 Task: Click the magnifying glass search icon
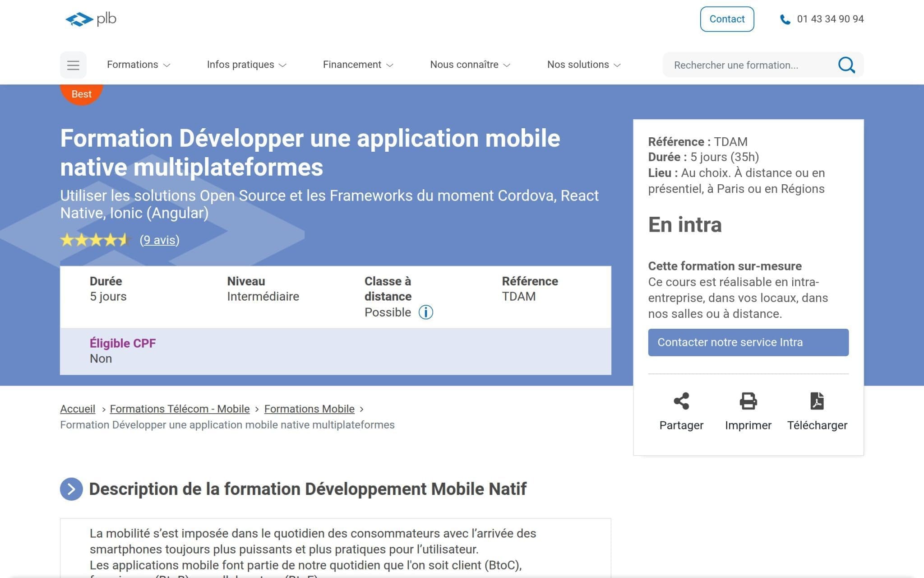(846, 65)
